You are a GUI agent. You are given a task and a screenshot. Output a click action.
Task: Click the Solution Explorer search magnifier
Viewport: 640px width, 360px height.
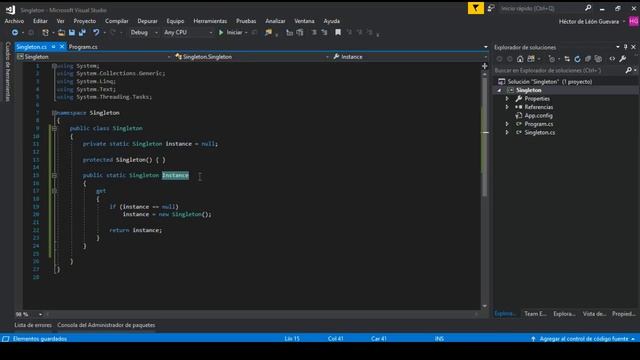[629, 71]
